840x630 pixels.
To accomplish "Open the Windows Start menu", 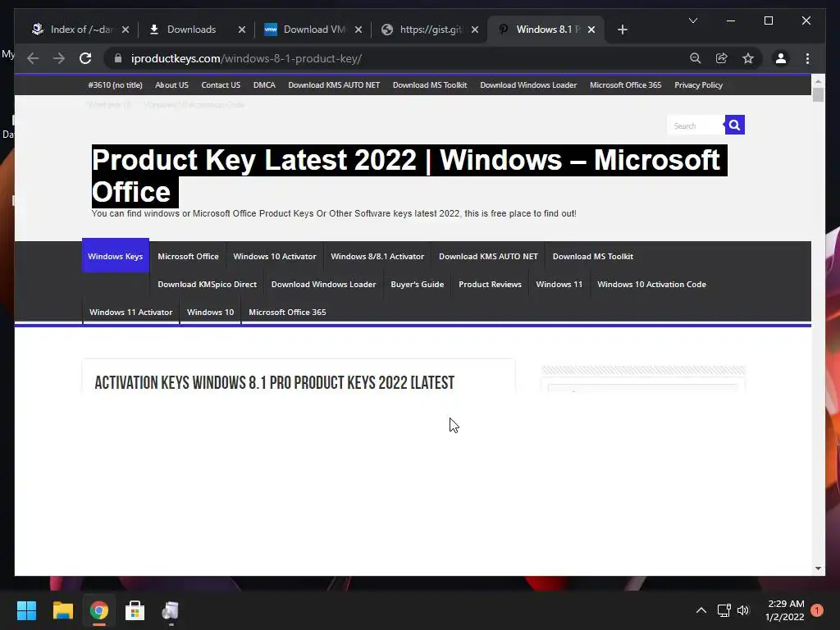I will pos(26,610).
